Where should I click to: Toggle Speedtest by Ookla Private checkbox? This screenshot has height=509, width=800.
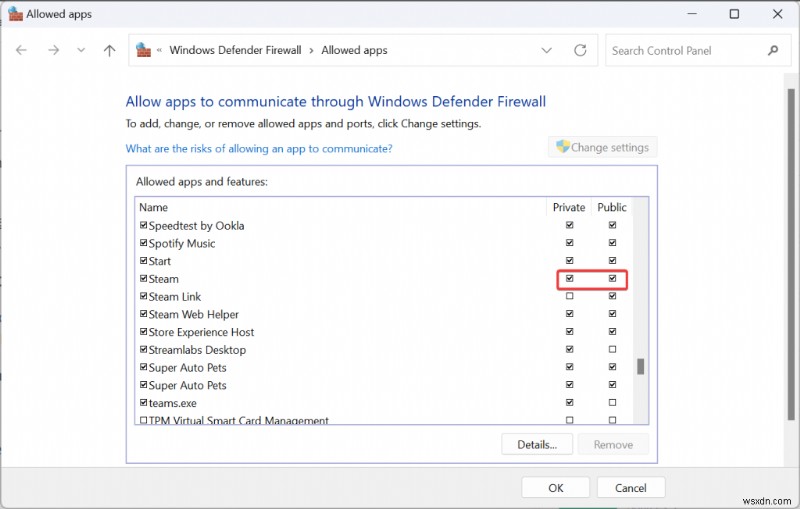[x=569, y=225]
